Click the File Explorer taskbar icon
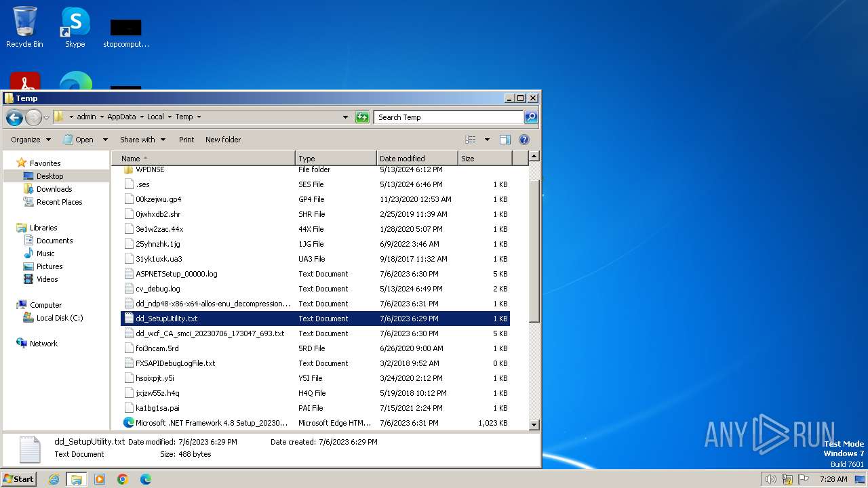This screenshot has width=868, height=488. 77,479
